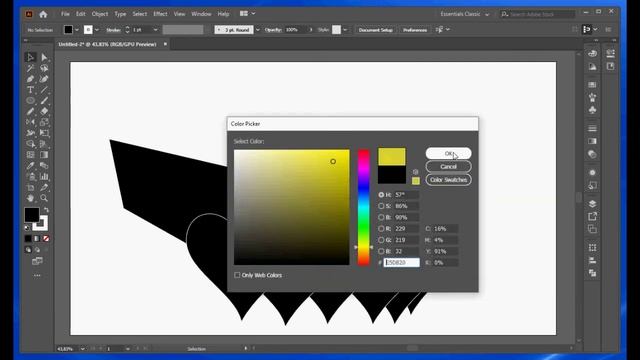Select the Selection tool arrow

(x=30, y=57)
